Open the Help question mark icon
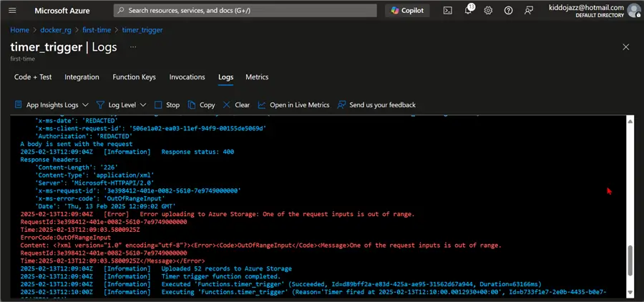The width and height of the screenshot is (644, 302). 509,11
